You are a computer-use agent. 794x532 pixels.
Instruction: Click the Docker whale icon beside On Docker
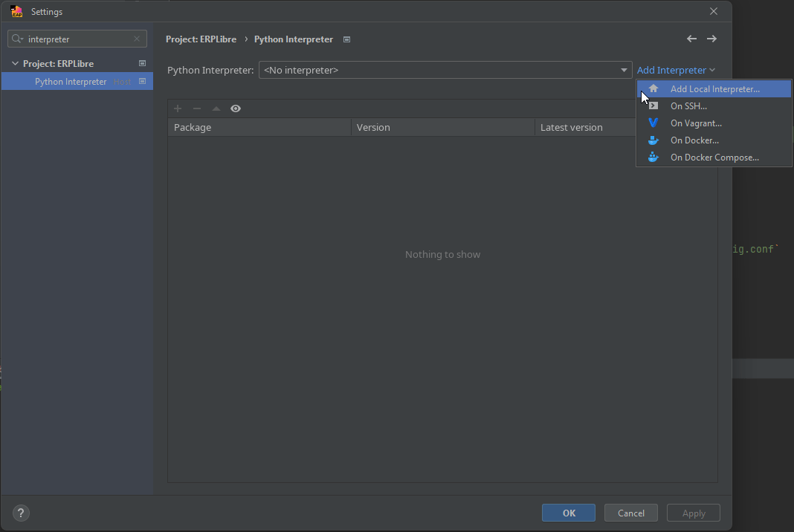coord(653,140)
